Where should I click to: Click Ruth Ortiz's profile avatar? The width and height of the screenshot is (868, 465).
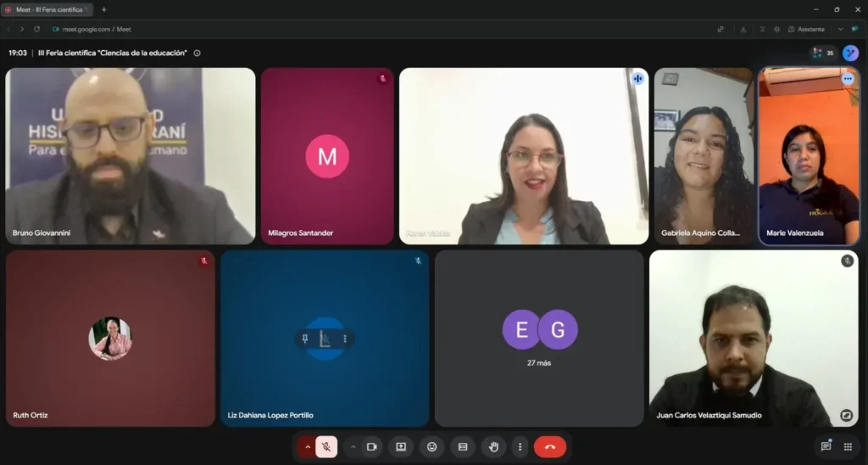coord(110,338)
